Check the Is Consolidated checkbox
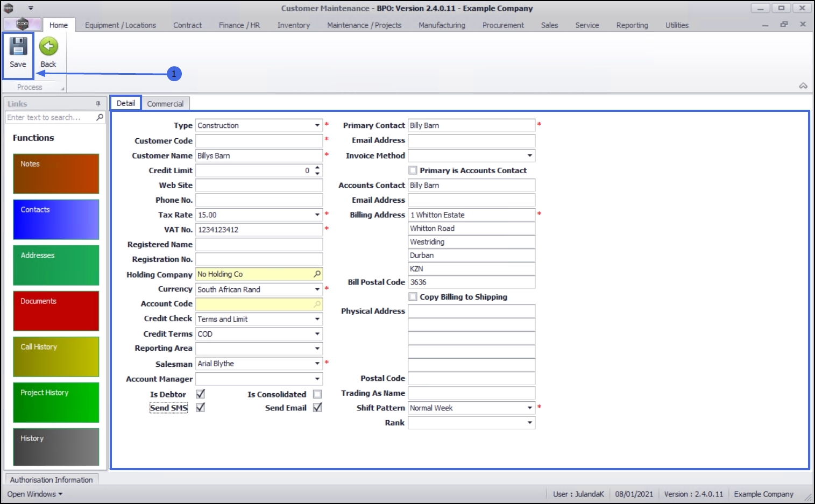 click(317, 394)
